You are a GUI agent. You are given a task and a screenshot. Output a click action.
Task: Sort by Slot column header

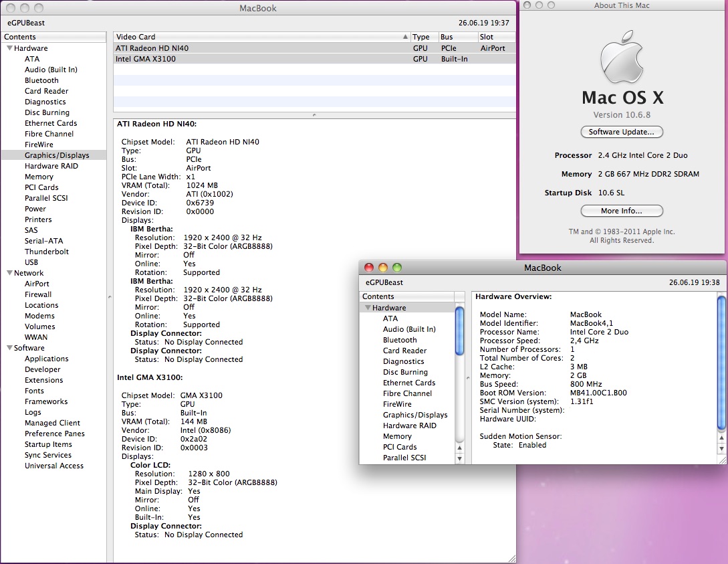497,37
